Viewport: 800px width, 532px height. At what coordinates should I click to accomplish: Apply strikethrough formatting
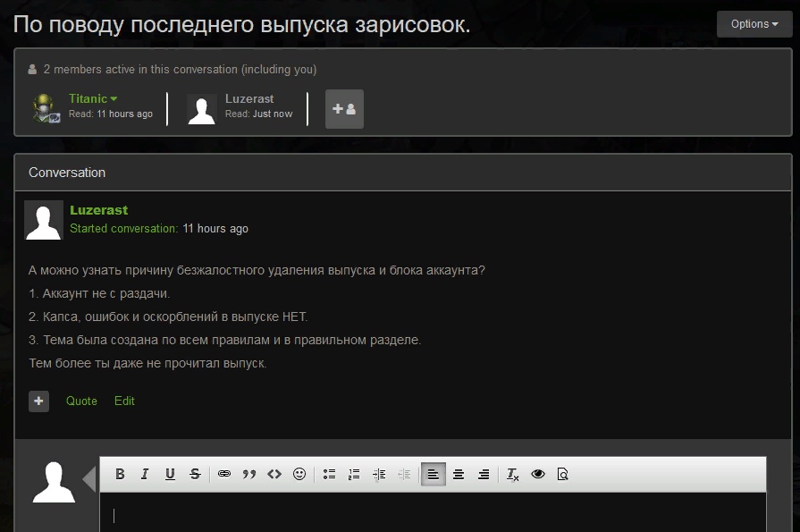[195, 474]
